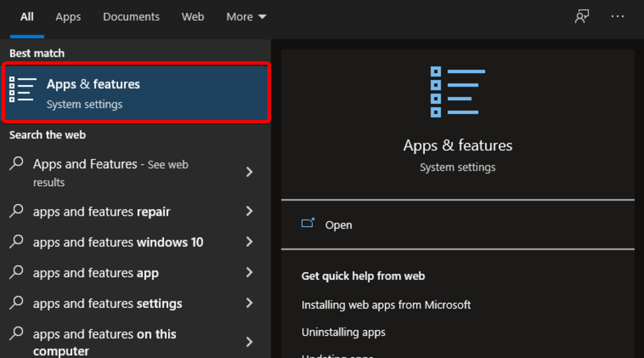Image resolution: width=644 pixels, height=358 pixels.
Task: Click the Open external-window icon
Action: point(308,223)
